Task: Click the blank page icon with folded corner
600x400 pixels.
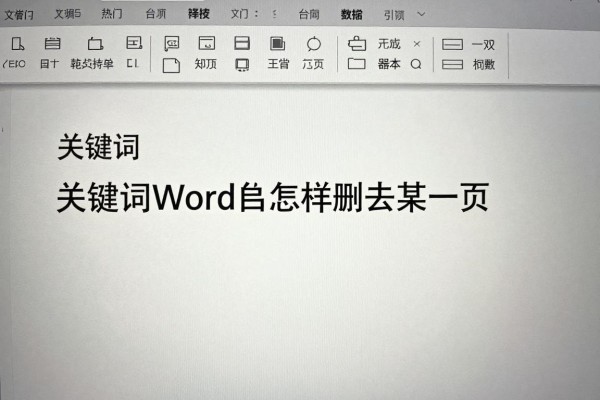Action: 171,65
